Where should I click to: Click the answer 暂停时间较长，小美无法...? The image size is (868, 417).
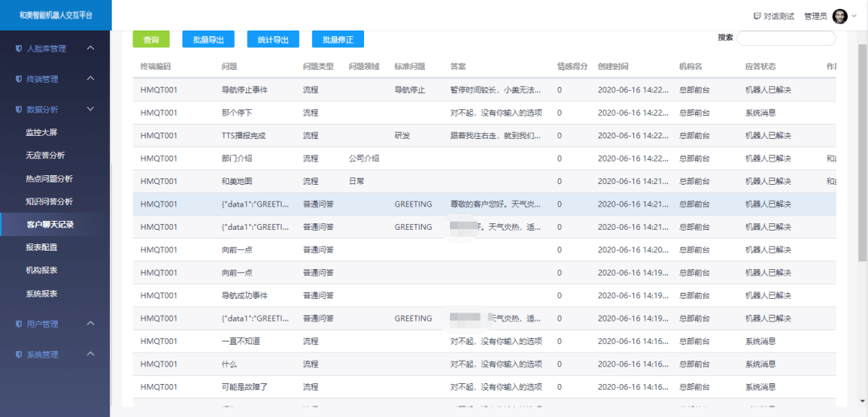[x=496, y=90]
